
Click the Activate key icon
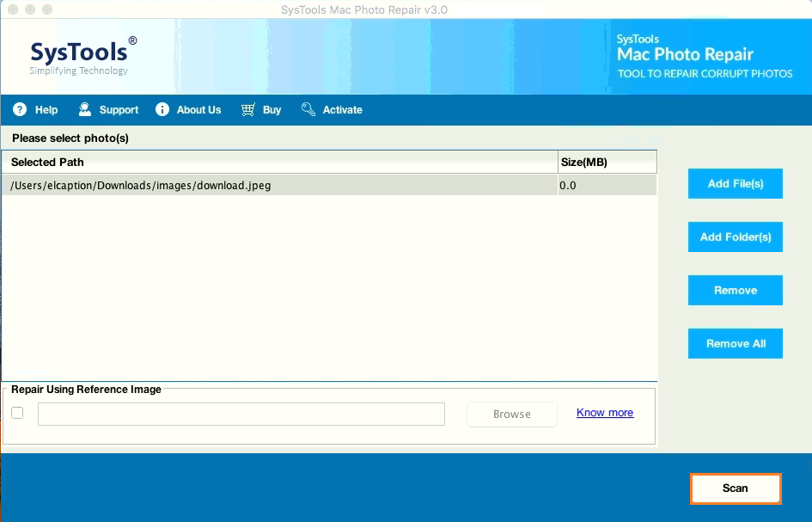click(308, 109)
